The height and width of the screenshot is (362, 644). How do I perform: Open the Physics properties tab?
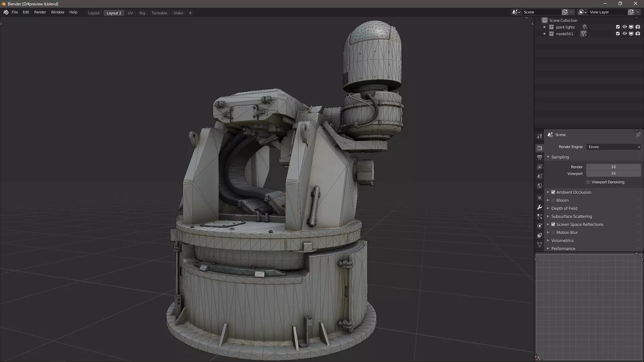(x=539, y=226)
